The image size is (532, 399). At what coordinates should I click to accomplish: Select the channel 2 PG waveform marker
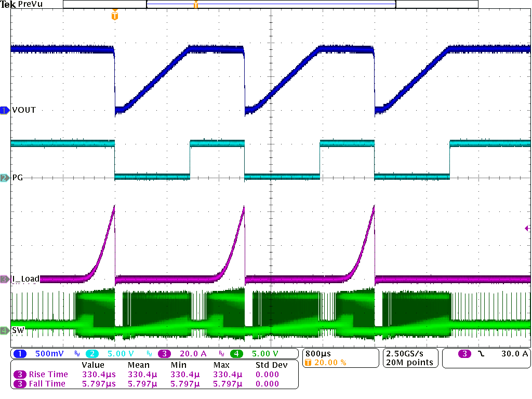coord(5,178)
